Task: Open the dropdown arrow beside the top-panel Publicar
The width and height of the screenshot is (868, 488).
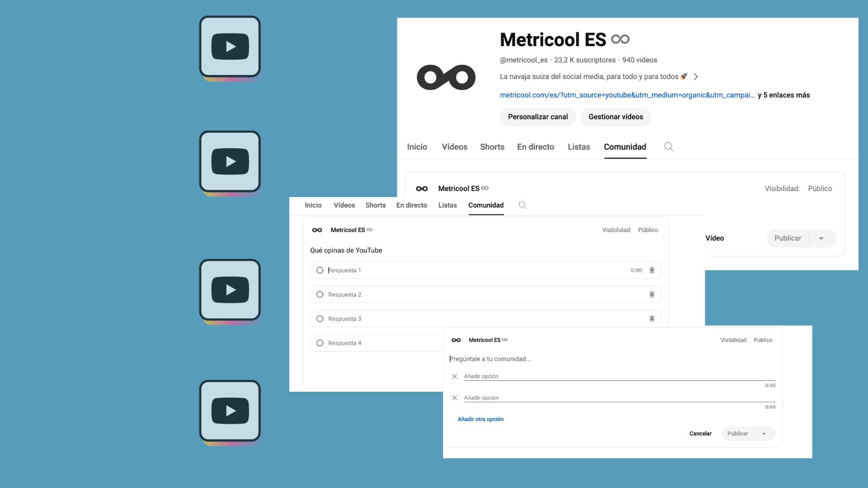Action: point(821,239)
